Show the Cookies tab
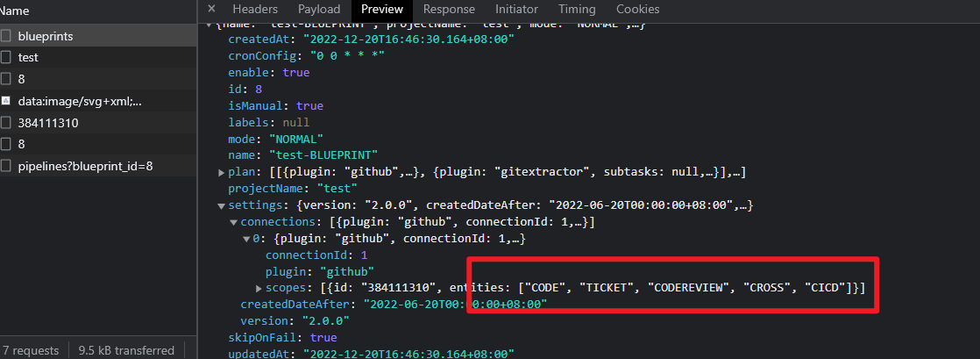The image size is (980, 359). (x=637, y=9)
